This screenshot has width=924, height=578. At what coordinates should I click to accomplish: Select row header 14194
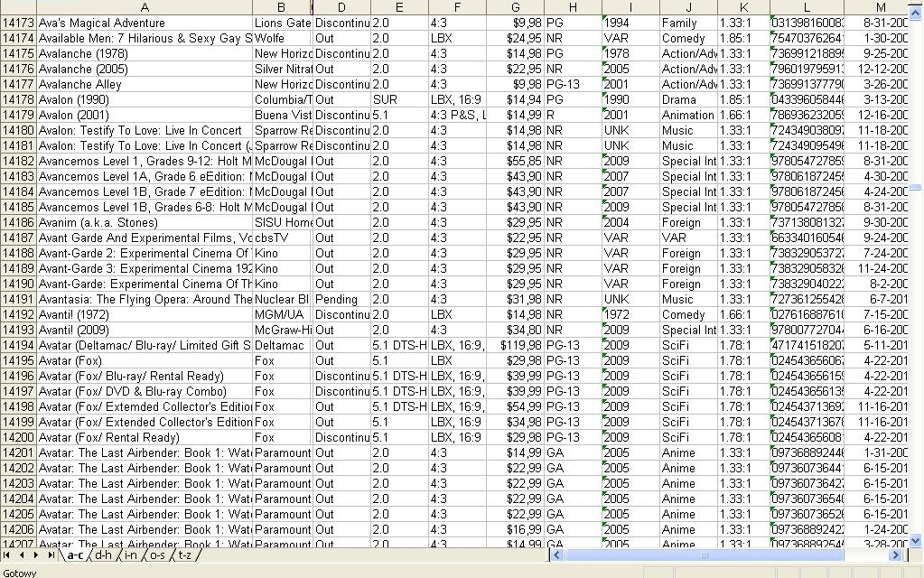(x=18, y=345)
